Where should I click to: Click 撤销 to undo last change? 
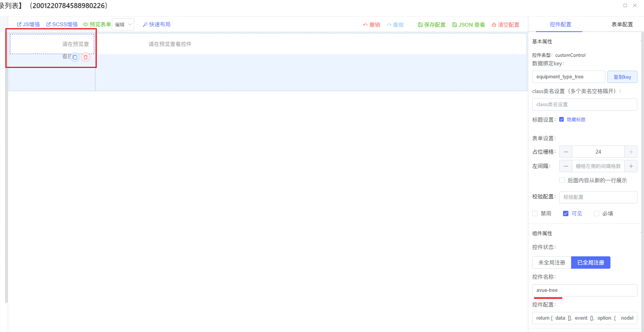[x=371, y=25]
